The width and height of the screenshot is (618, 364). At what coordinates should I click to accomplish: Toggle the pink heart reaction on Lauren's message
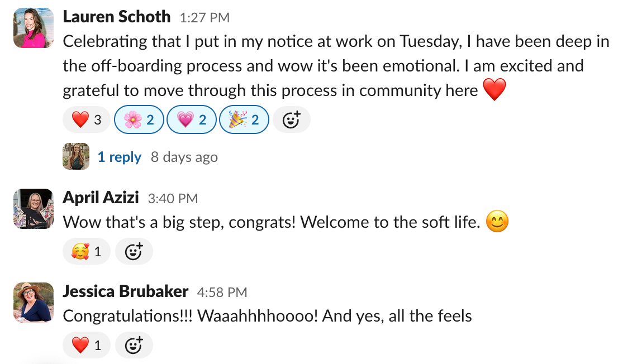[x=191, y=119]
